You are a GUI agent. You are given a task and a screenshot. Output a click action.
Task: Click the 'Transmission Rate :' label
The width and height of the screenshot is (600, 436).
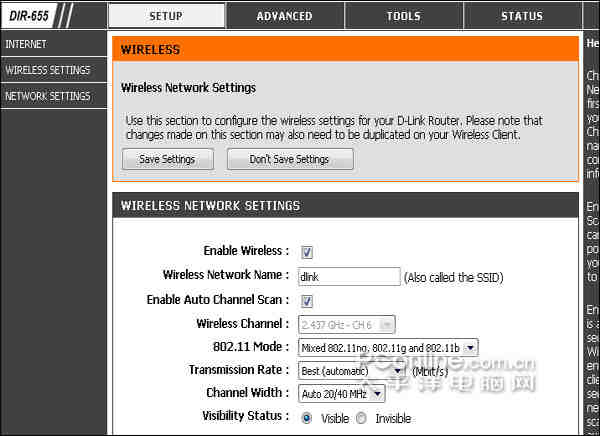click(x=239, y=370)
